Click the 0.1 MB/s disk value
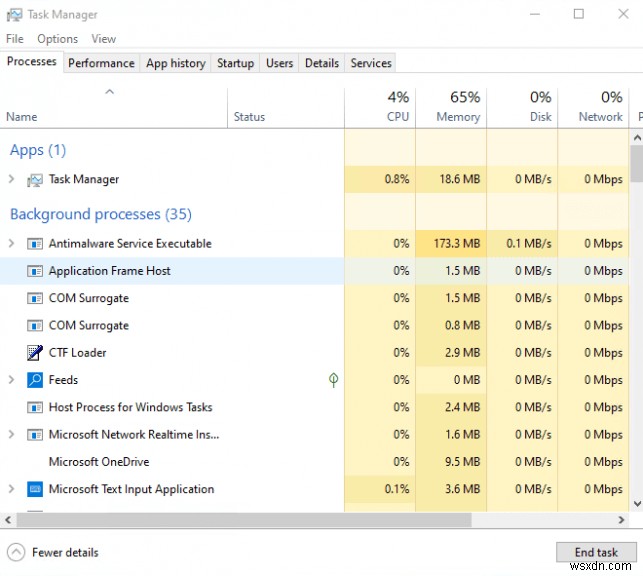This screenshot has width=643, height=576. (529, 244)
